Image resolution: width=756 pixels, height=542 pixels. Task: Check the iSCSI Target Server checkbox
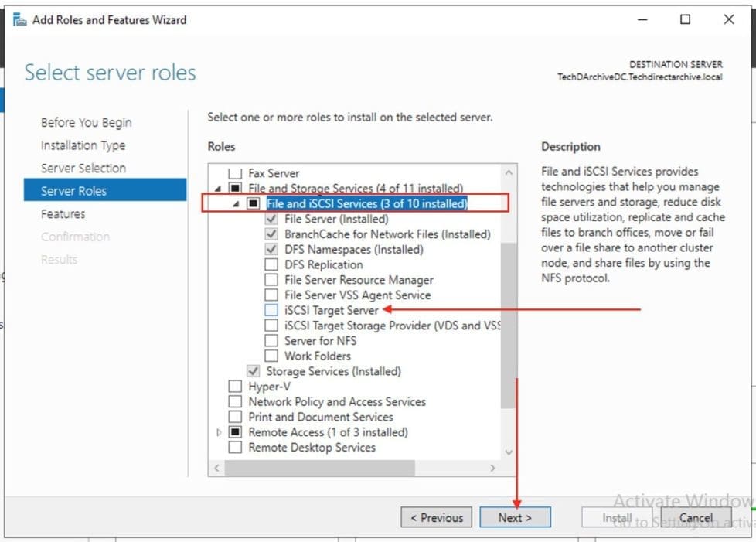coord(271,310)
